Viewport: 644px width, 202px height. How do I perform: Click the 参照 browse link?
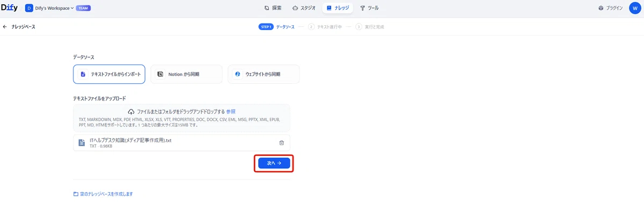tap(231, 111)
